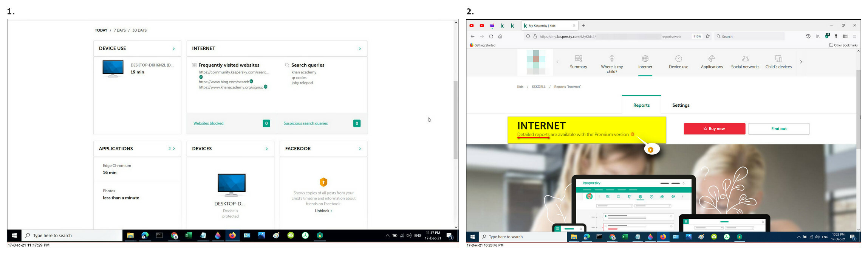Show hidden tray icons in 11:17 PM taskbar
This screenshot has width=868, height=255.
point(387,235)
